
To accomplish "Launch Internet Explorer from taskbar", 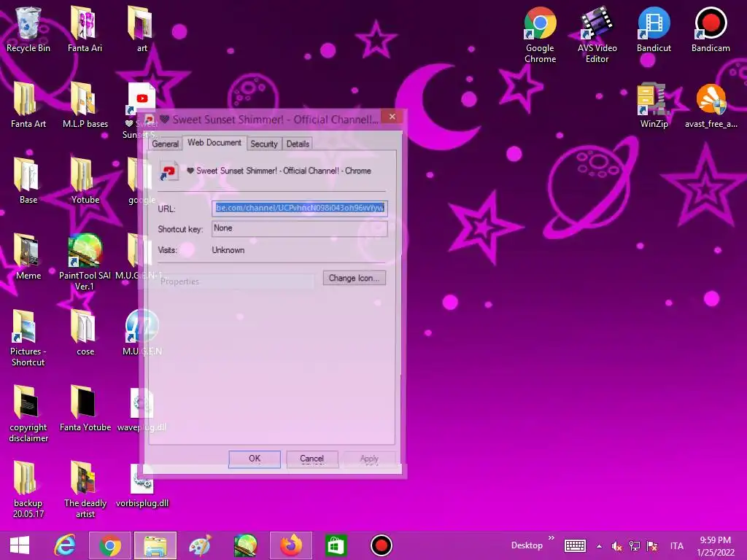I will click(x=65, y=545).
